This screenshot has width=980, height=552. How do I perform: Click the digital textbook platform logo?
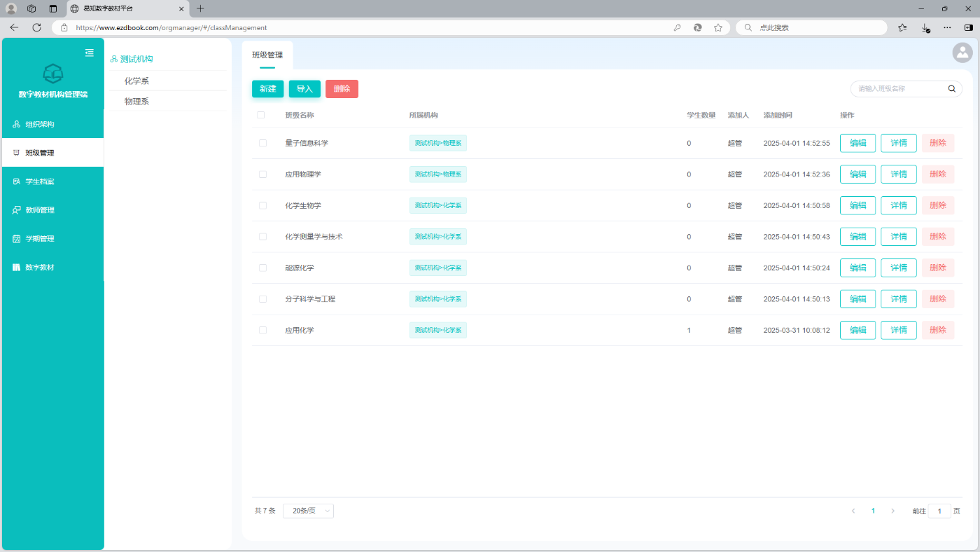point(53,73)
